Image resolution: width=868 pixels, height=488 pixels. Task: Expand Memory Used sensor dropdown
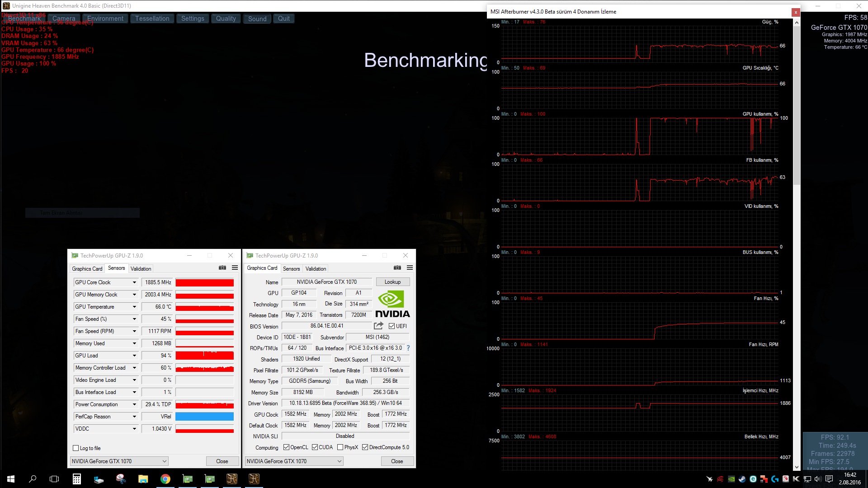tap(134, 343)
